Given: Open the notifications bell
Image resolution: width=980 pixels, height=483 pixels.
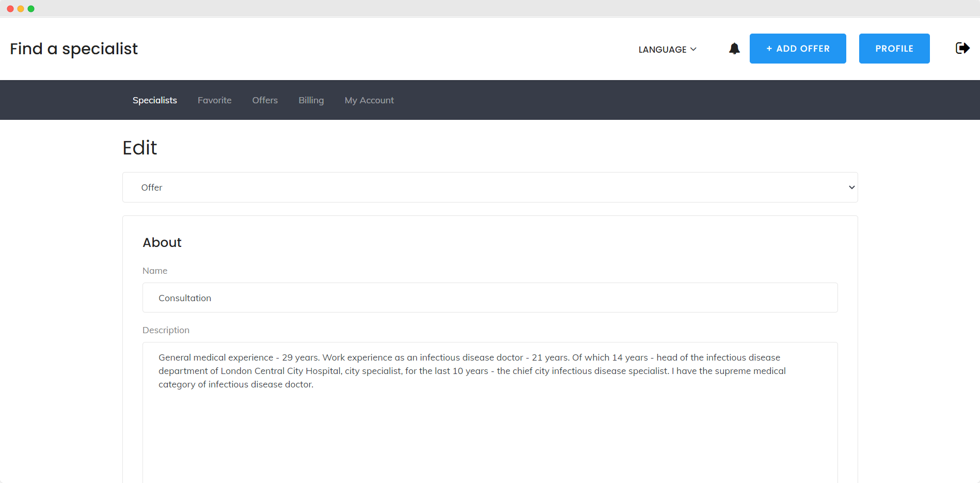Looking at the screenshot, I should (734, 49).
